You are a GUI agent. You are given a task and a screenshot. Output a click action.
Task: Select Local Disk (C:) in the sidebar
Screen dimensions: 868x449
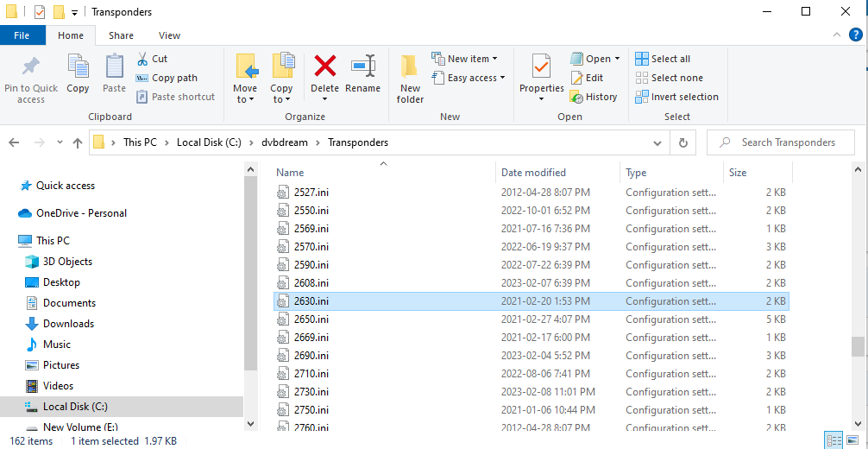[122, 407]
